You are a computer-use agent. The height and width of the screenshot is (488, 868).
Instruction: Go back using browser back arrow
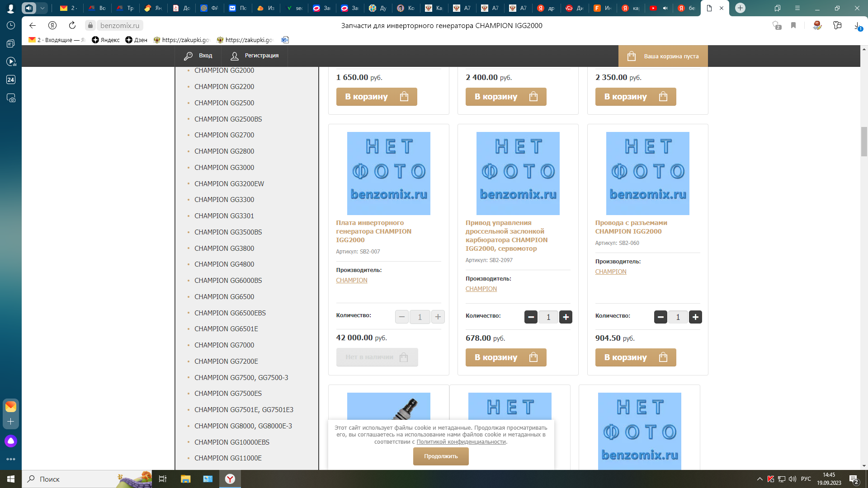[x=32, y=25]
